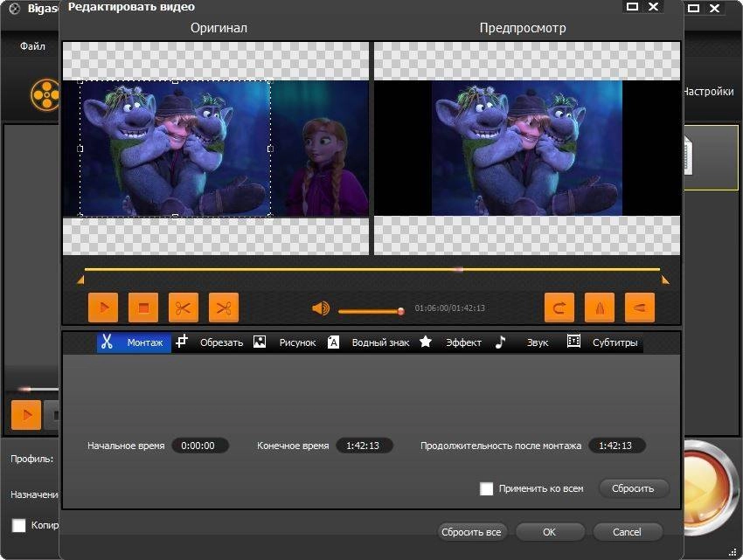Maximize the main Bigasoft window
This screenshot has height=560, width=743.
click(693, 8)
